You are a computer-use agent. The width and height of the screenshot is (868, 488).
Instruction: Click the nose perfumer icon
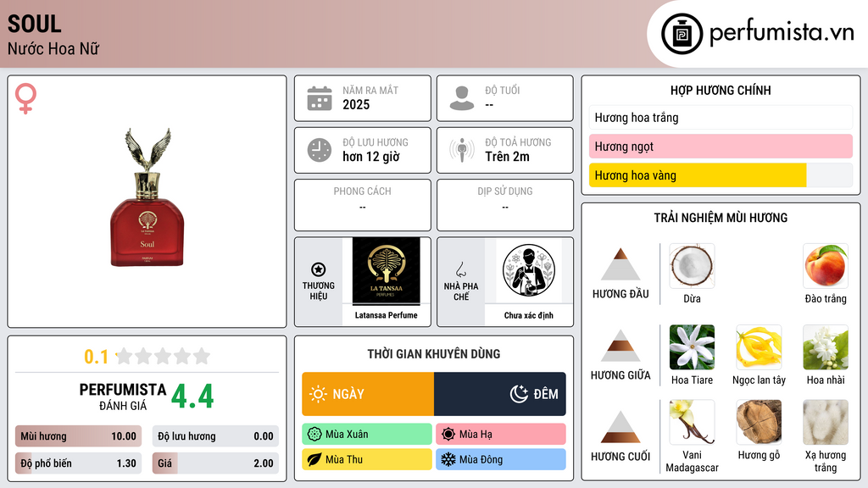coord(460,269)
